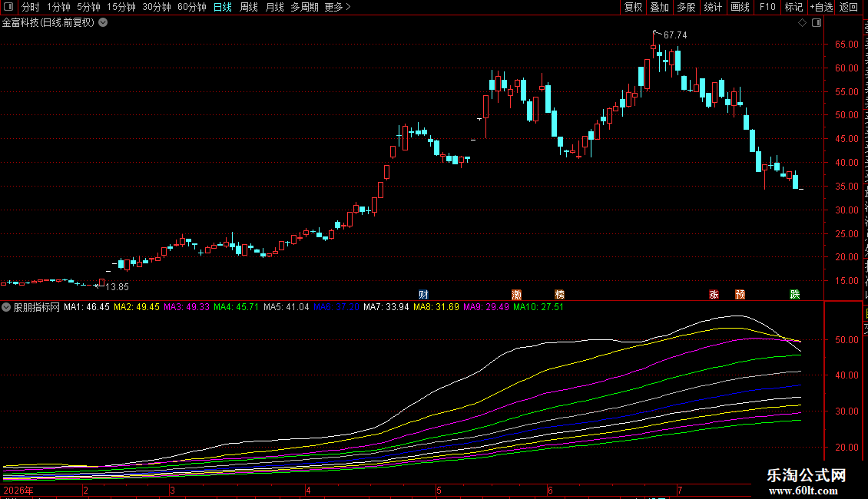Click the 榜 event marker
Image resolution: width=868 pixels, height=499 pixels.
pyautogui.click(x=560, y=294)
